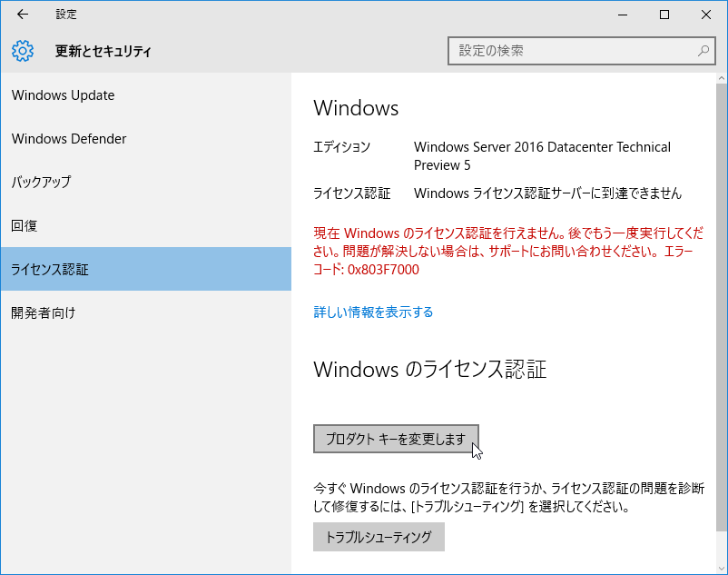This screenshot has height=575, width=728.
Task: Minimize the 設定 window
Action: [x=623, y=15]
